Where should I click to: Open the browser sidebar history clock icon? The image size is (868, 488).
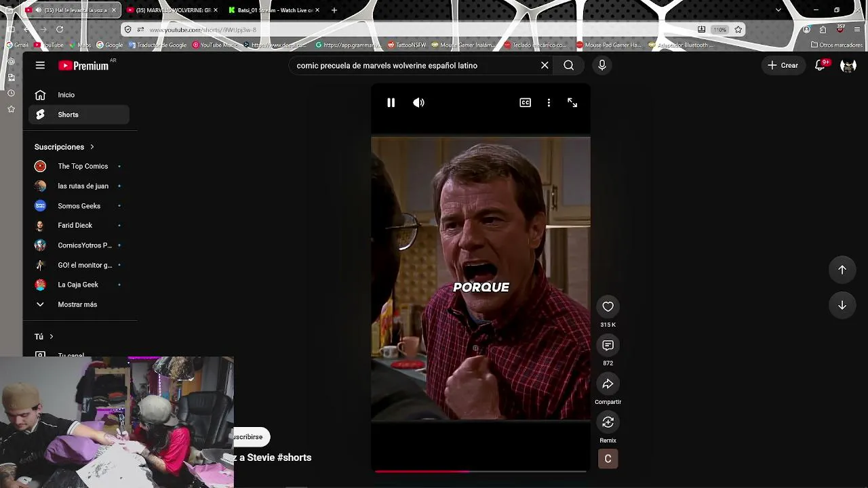(x=11, y=93)
